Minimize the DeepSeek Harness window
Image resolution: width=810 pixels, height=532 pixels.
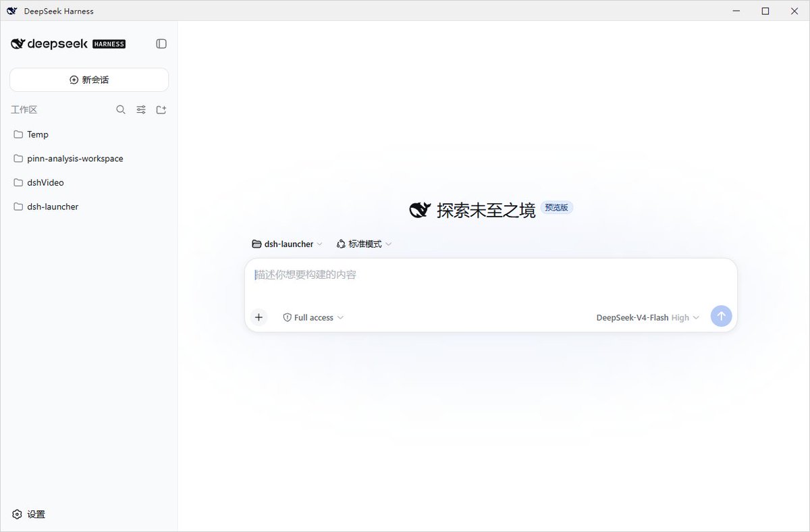coord(736,11)
